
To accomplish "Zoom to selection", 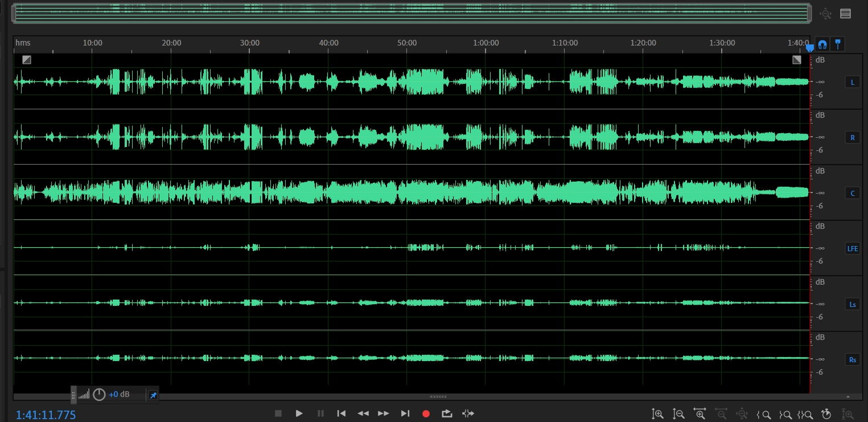I will 805,415.
